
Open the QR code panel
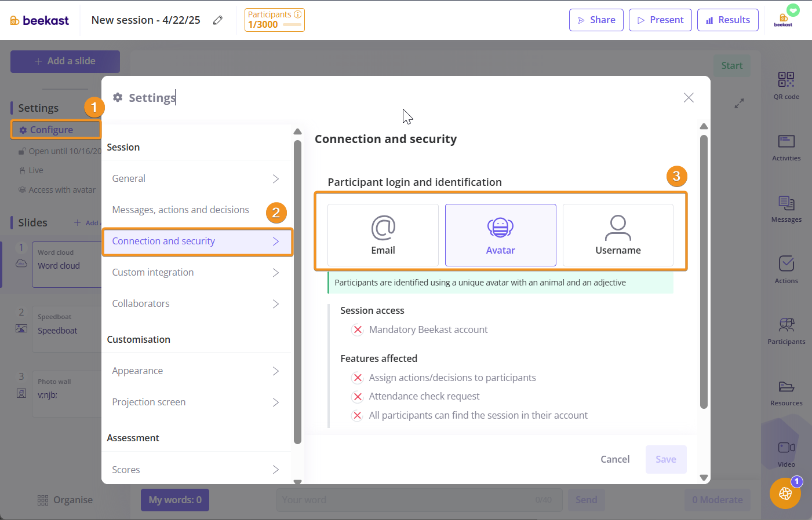[x=786, y=85]
